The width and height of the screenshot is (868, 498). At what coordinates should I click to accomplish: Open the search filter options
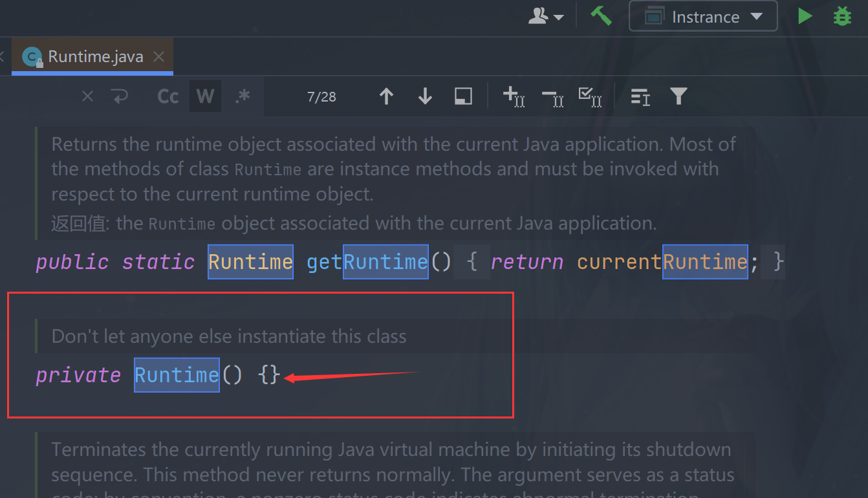coord(678,96)
